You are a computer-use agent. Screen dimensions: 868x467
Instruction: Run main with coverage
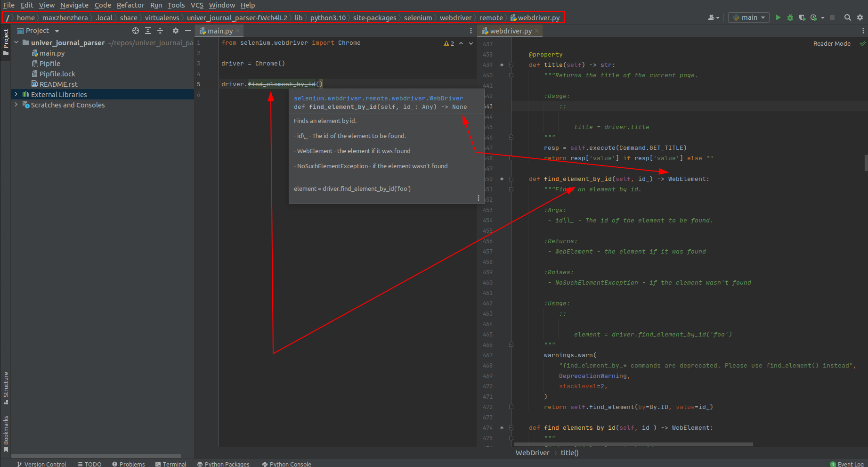point(802,17)
